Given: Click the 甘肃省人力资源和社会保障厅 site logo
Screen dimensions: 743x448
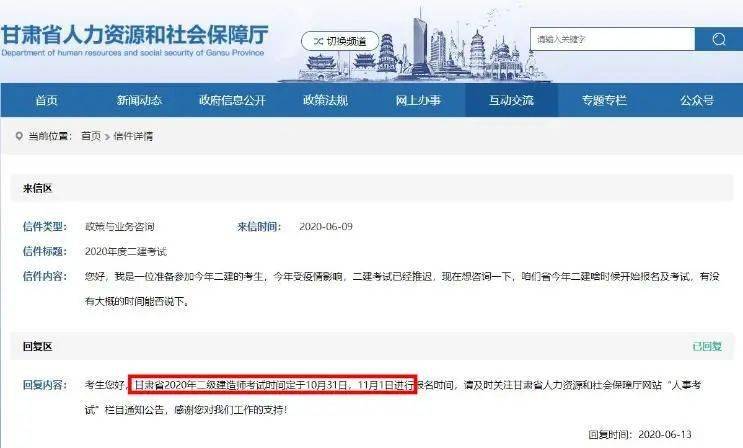Looking at the screenshot, I should point(134,40).
